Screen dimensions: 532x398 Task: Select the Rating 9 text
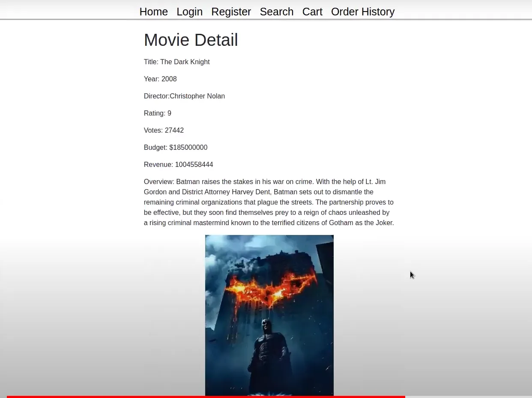click(x=157, y=113)
